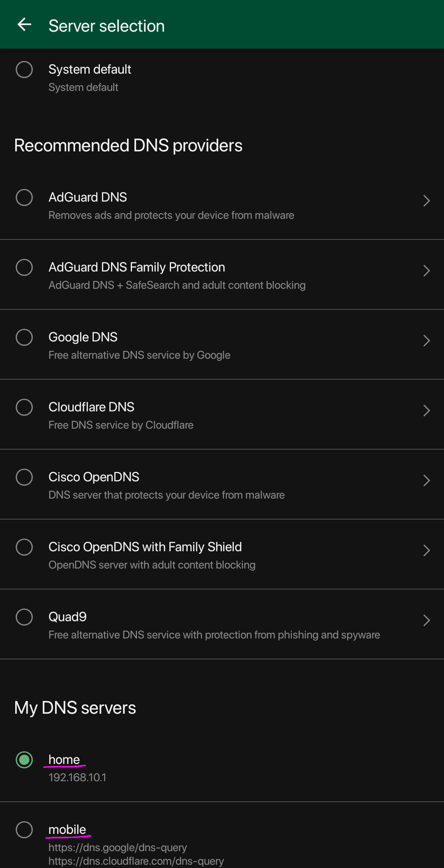
Task: Select Quad9 provider
Action: click(24, 617)
